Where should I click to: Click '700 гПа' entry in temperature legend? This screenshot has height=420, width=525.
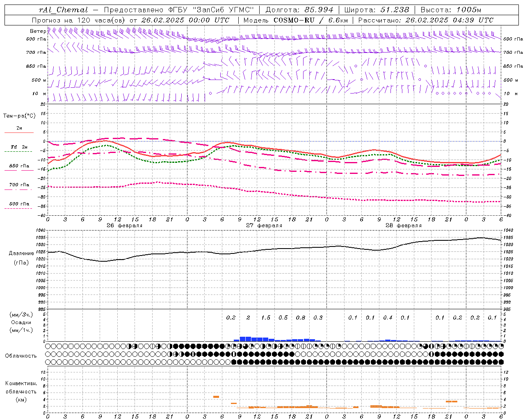19,185
